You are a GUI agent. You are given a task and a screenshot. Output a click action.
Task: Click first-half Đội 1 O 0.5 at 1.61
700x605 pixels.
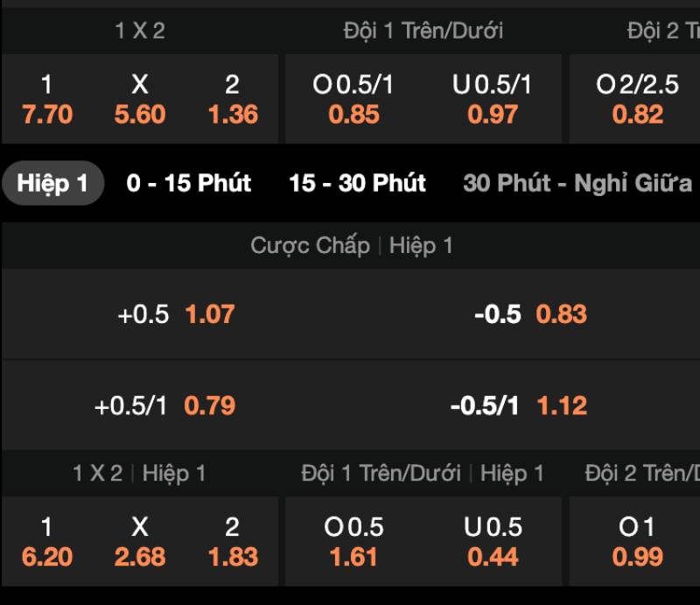tap(353, 542)
